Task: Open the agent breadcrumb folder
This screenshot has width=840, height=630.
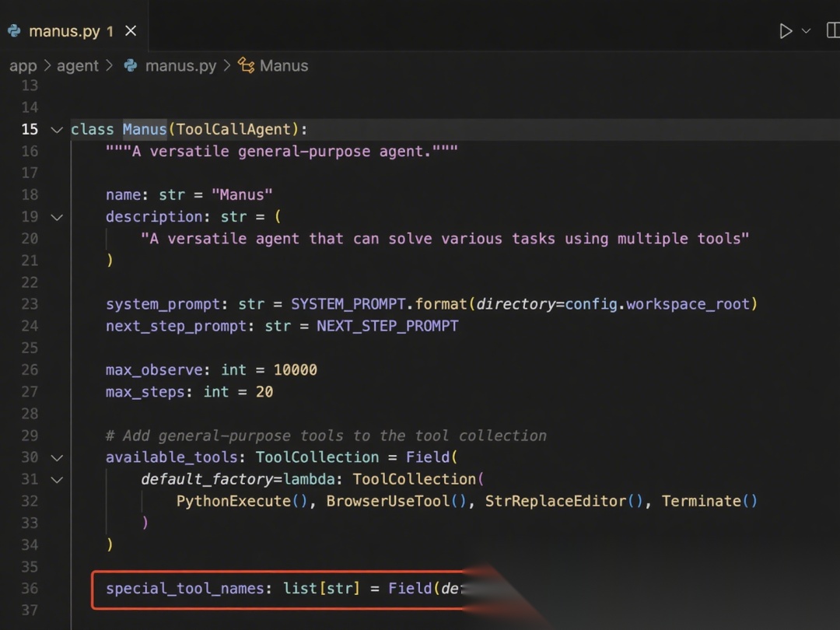Action: (78, 66)
